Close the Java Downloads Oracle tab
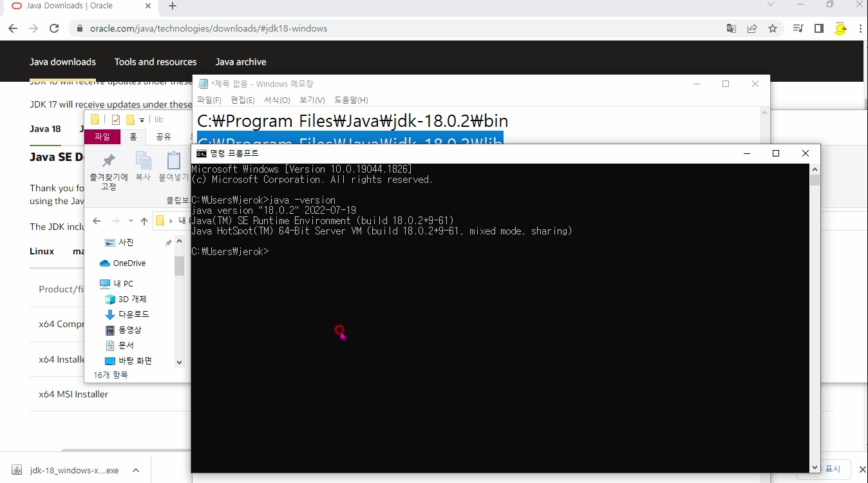 pos(147,6)
